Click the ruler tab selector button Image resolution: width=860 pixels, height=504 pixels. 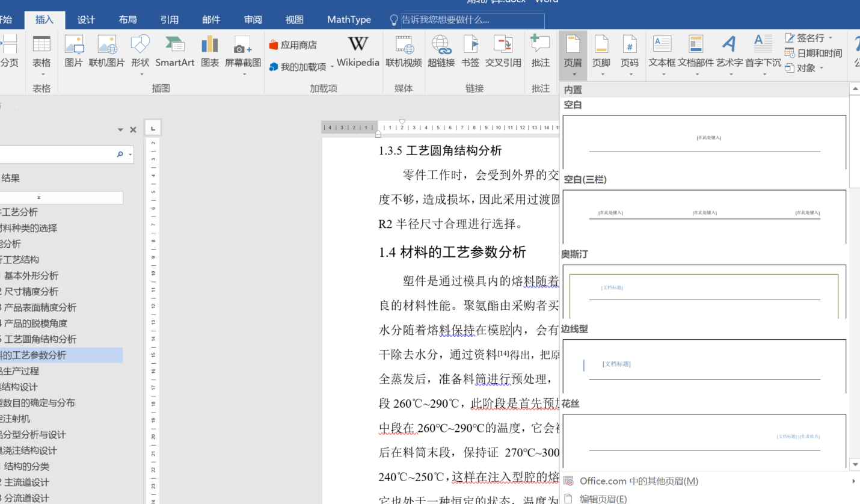(153, 128)
